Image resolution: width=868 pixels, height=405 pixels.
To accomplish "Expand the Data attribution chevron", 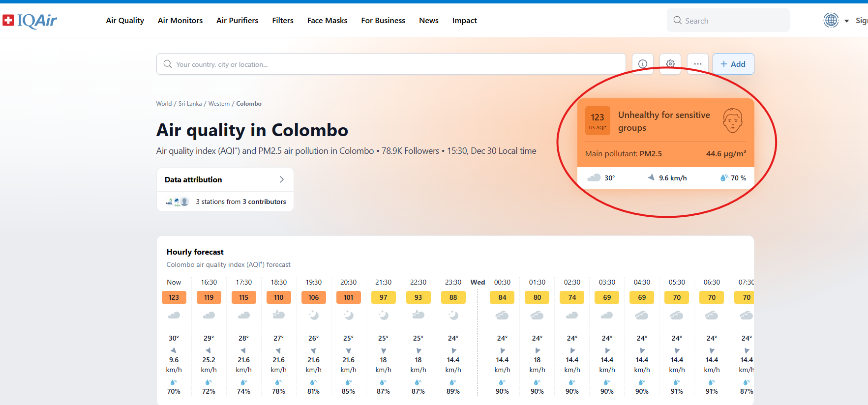I will pyautogui.click(x=282, y=179).
